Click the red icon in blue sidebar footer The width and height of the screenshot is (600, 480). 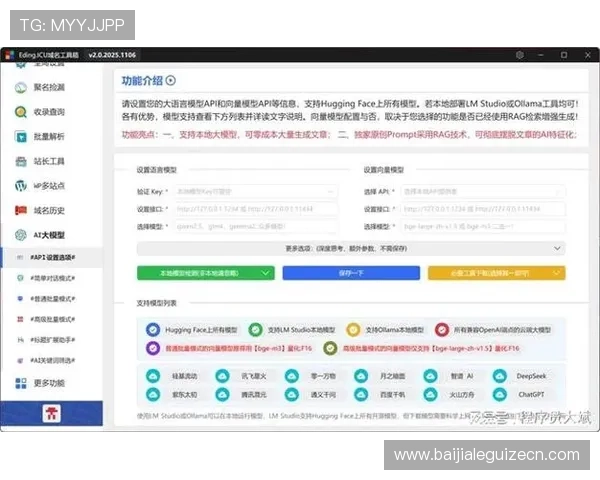click(x=52, y=413)
